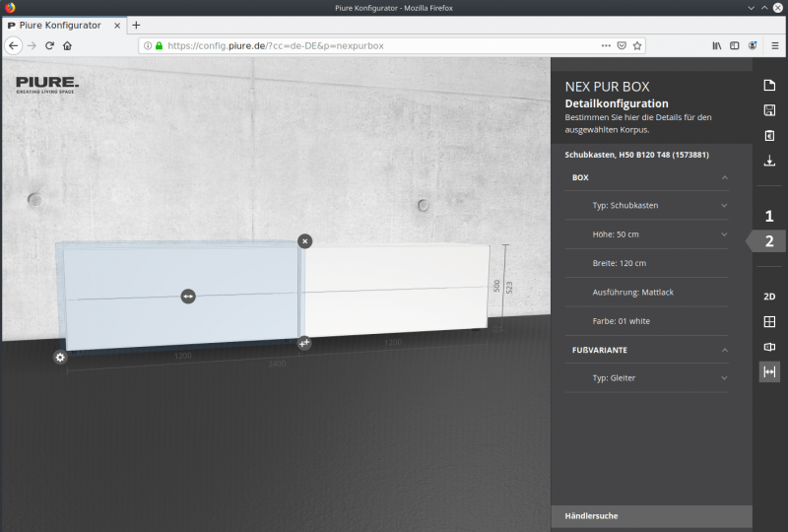Toggle the dimensions display icon
Viewport: 788px width, 532px height.
click(769, 371)
